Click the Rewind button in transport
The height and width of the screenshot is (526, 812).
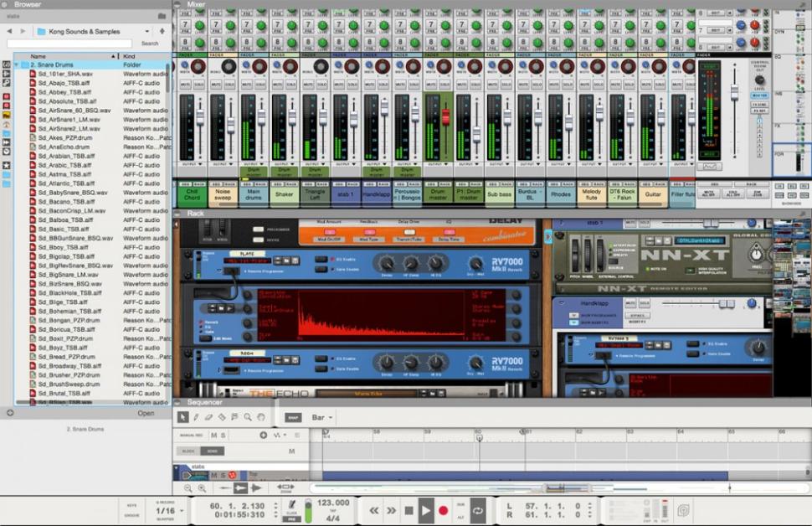pyautogui.click(x=373, y=510)
